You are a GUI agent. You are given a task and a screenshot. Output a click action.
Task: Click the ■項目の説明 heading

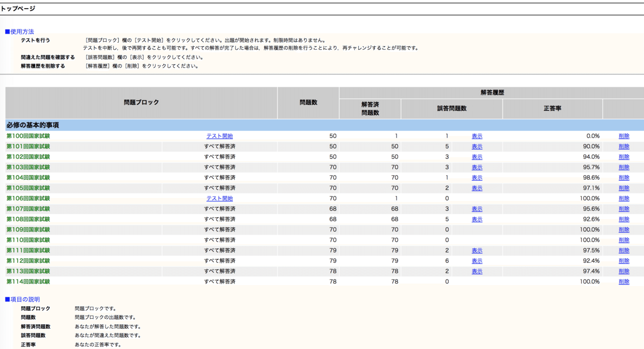(22, 299)
